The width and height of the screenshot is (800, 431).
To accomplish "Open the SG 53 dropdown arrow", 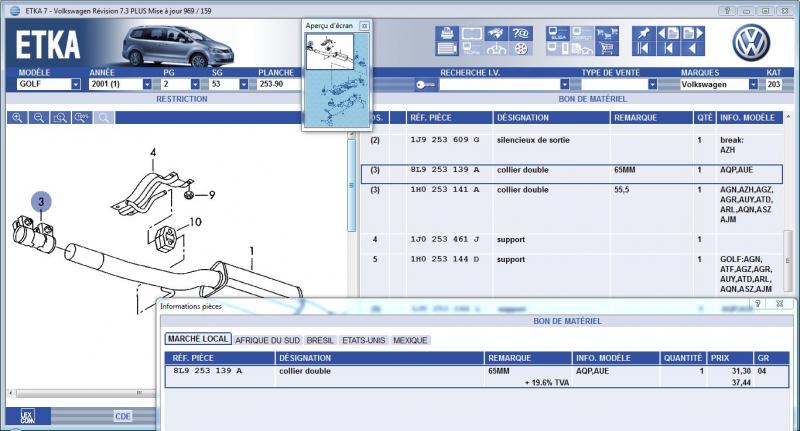I will pos(243,84).
